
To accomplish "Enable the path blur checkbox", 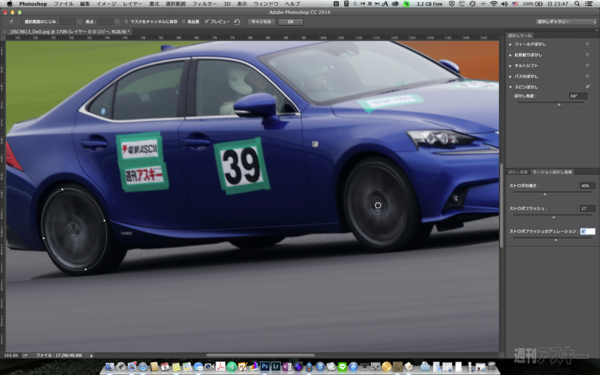I will pyautogui.click(x=587, y=77).
